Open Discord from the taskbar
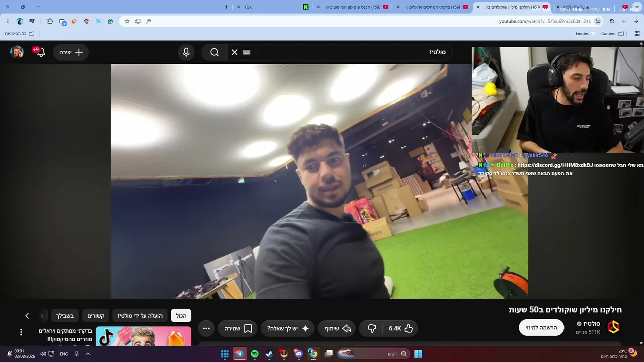The image size is (644, 362). pyautogui.click(x=298, y=354)
